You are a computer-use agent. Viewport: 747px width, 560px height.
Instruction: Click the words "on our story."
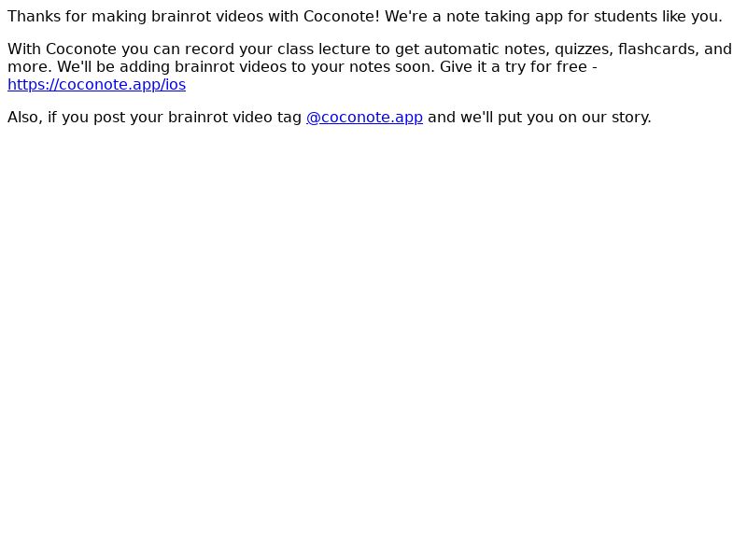[x=604, y=118]
